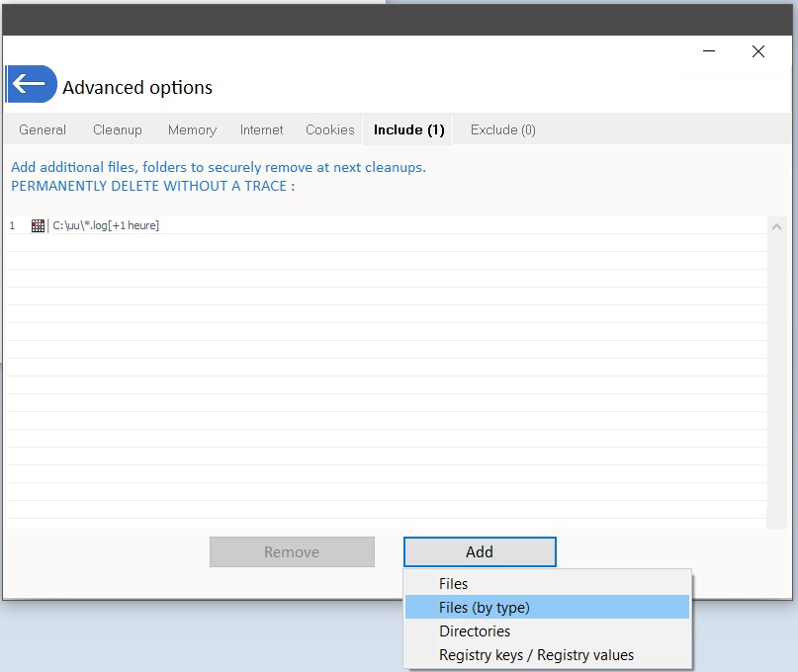Minimize the Advanced options window
Screen dimensions: 798x672
click(709, 52)
